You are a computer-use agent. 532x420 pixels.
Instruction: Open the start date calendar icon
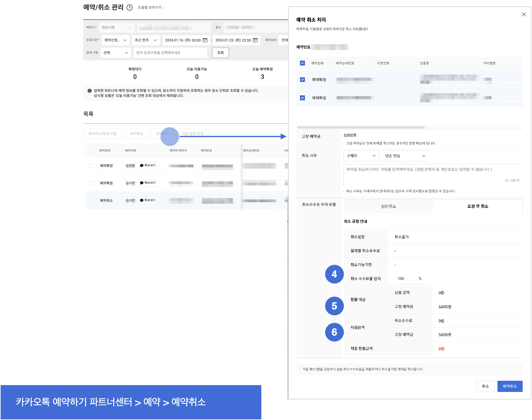point(205,40)
